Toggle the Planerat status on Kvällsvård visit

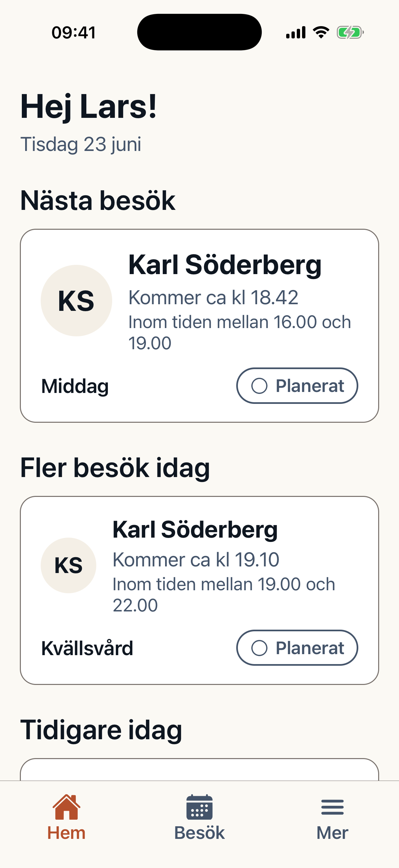point(297,648)
